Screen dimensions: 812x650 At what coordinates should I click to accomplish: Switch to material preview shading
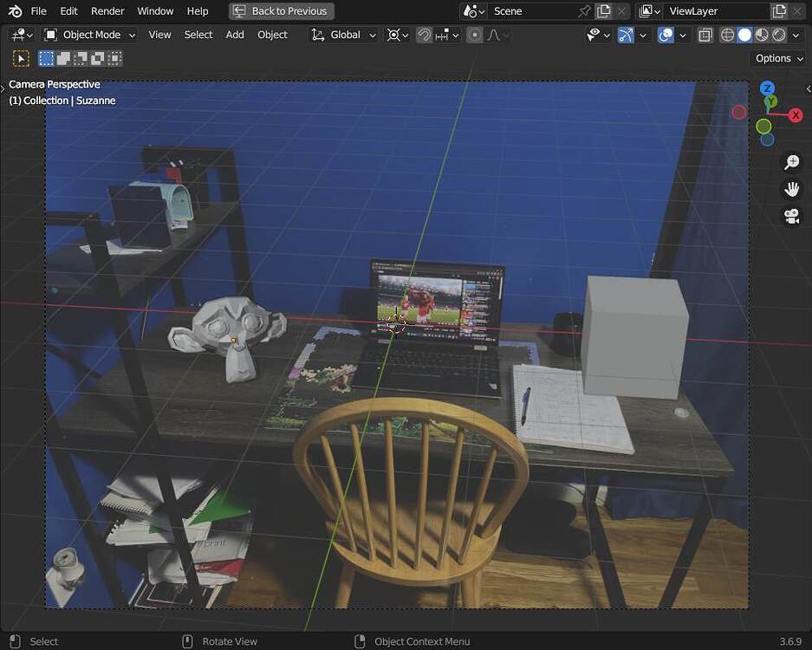click(x=762, y=35)
